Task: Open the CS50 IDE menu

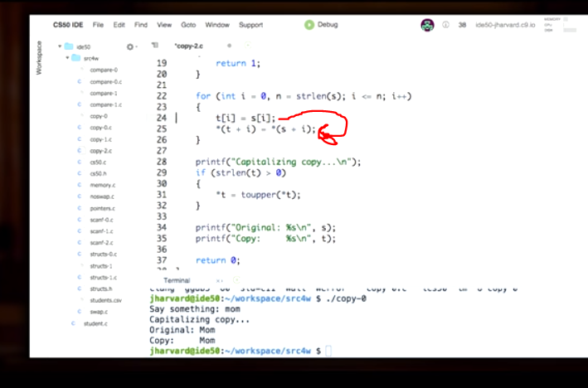Action: 68,25
